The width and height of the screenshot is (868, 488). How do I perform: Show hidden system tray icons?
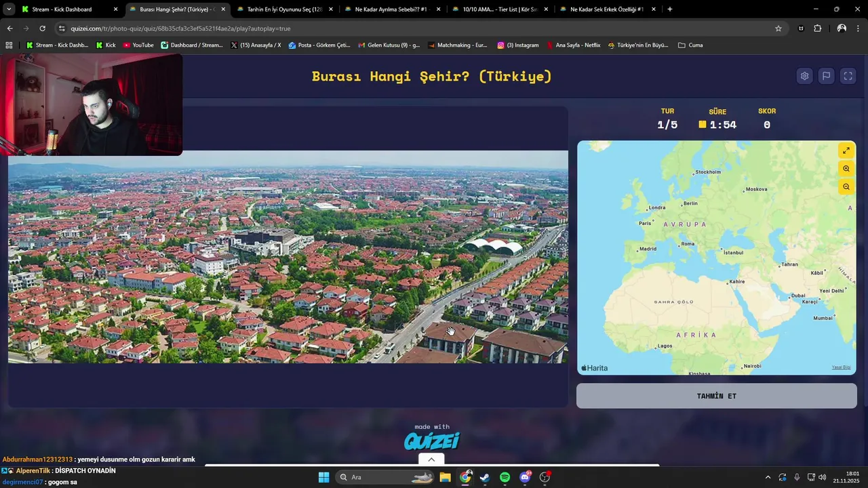click(768, 477)
